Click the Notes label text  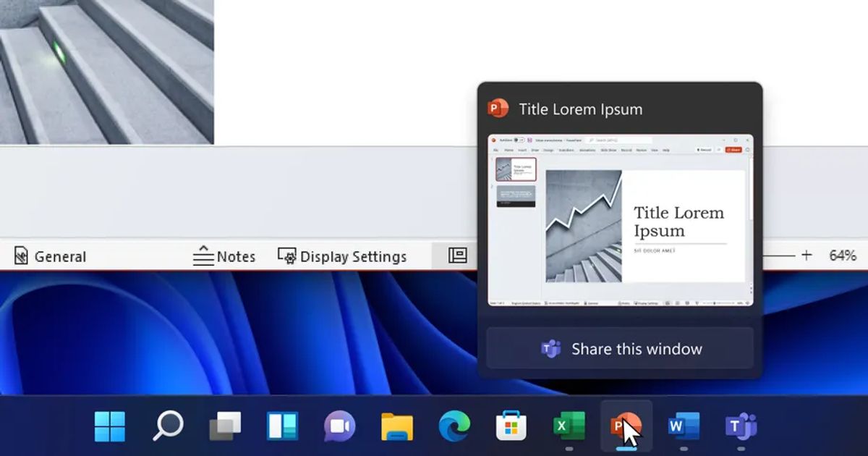tap(235, 256)
